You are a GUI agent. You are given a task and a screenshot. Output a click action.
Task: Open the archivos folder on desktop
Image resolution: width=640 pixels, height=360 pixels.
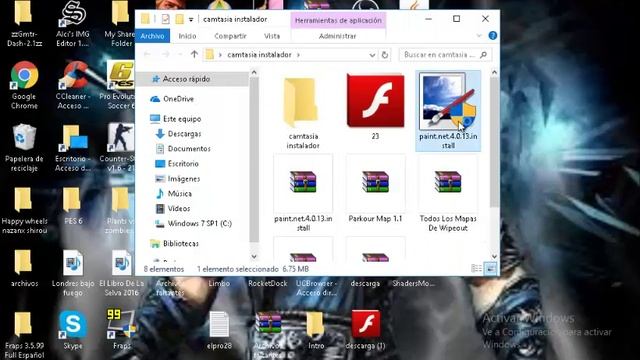(24, 268)
